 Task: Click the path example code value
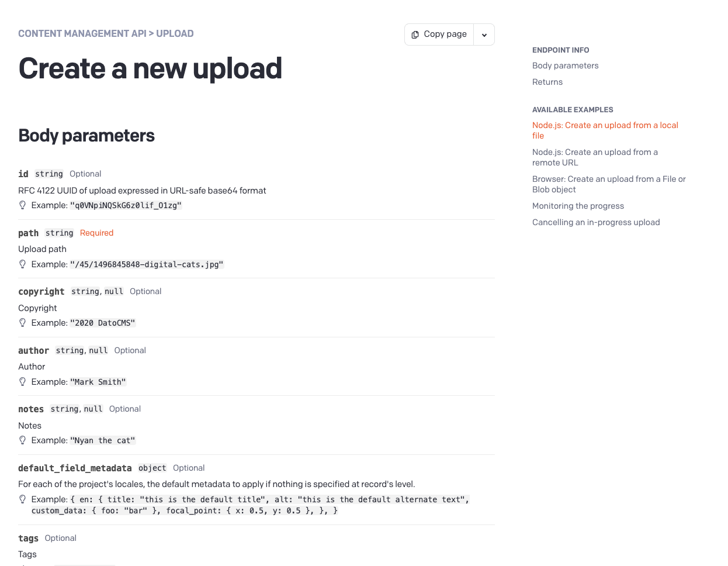coord(147,264)
